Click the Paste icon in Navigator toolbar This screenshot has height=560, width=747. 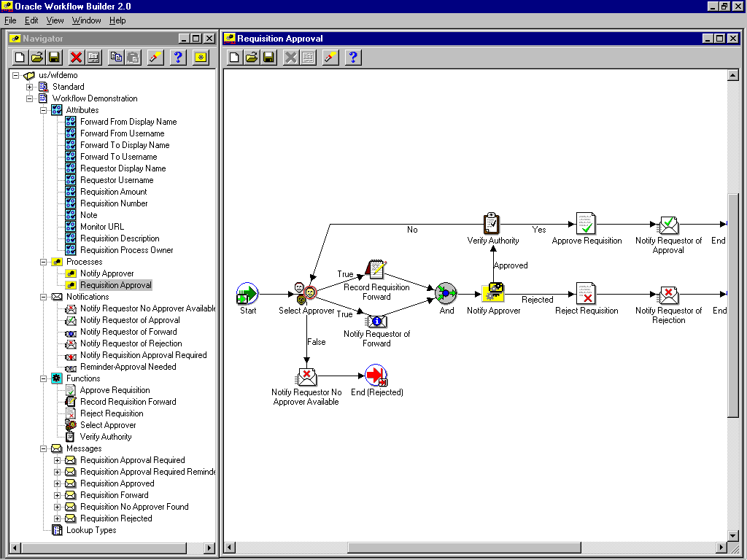tap(133, 58)
